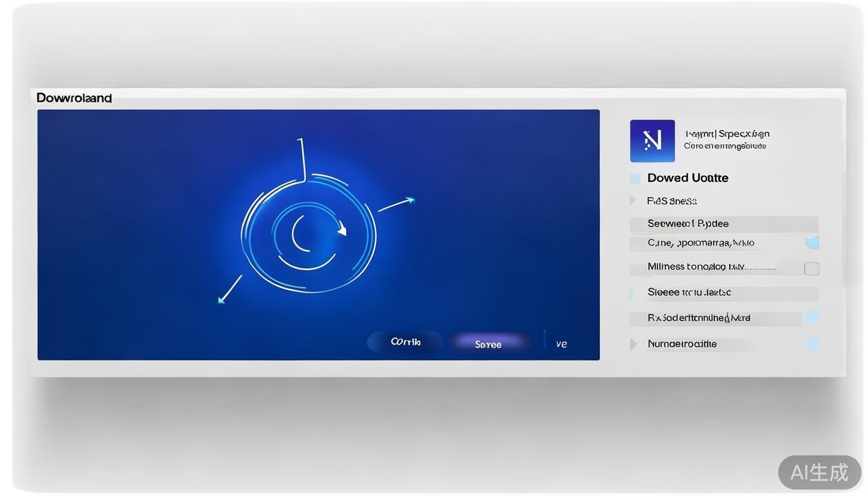Toggle the empty checkbox on Milmess row

coord(812,269)
